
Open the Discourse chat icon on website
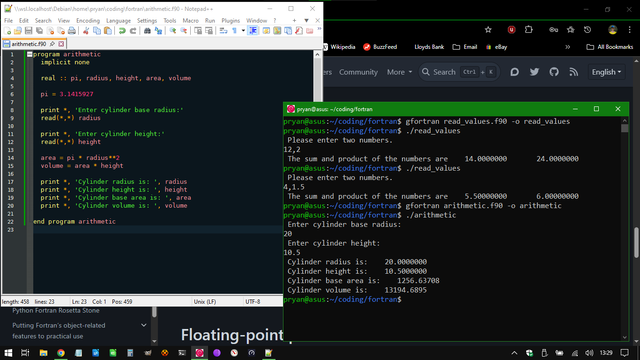tap(515, 72)
